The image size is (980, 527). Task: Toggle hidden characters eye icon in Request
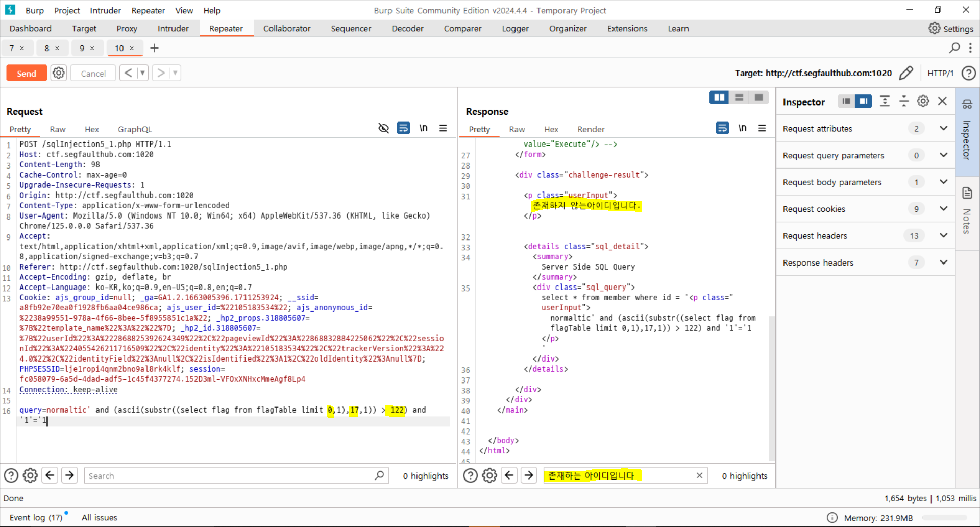coord(383,128)
